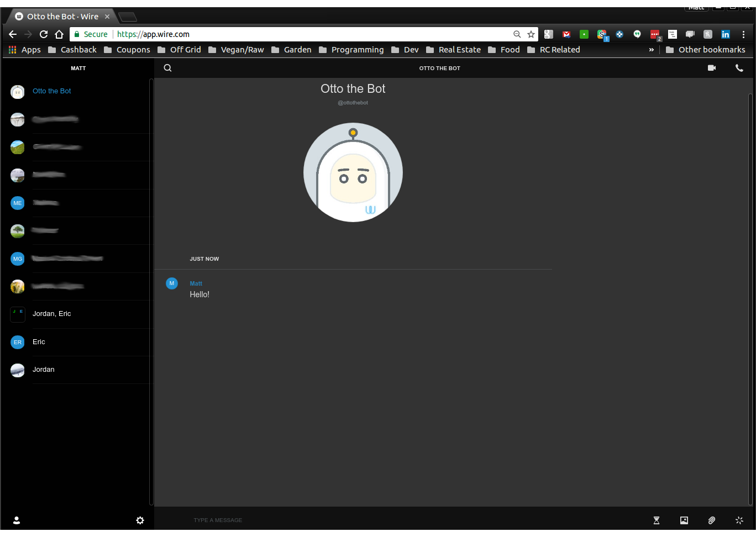The height and width of the screenshot is (537, 756).
Task: Open the Programming bookmarks folder
Action: click(x=351, y=50)
